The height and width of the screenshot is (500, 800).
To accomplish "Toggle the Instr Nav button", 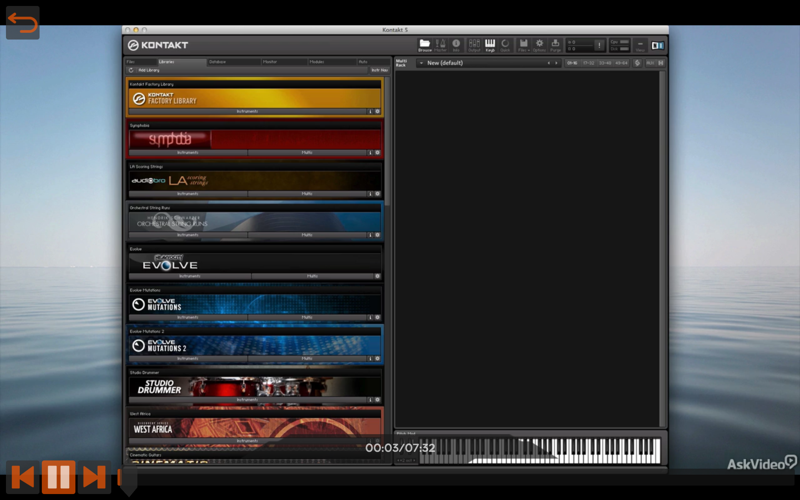I will [380, 70].
